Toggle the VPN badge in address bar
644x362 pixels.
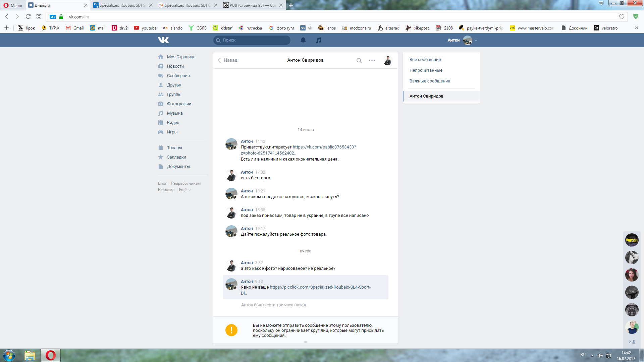coord(53,17)
